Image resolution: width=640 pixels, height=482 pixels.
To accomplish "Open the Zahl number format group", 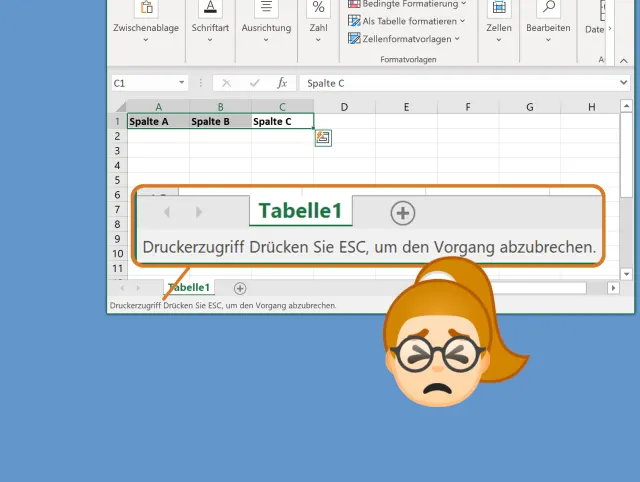I will [x=318, y=28].
